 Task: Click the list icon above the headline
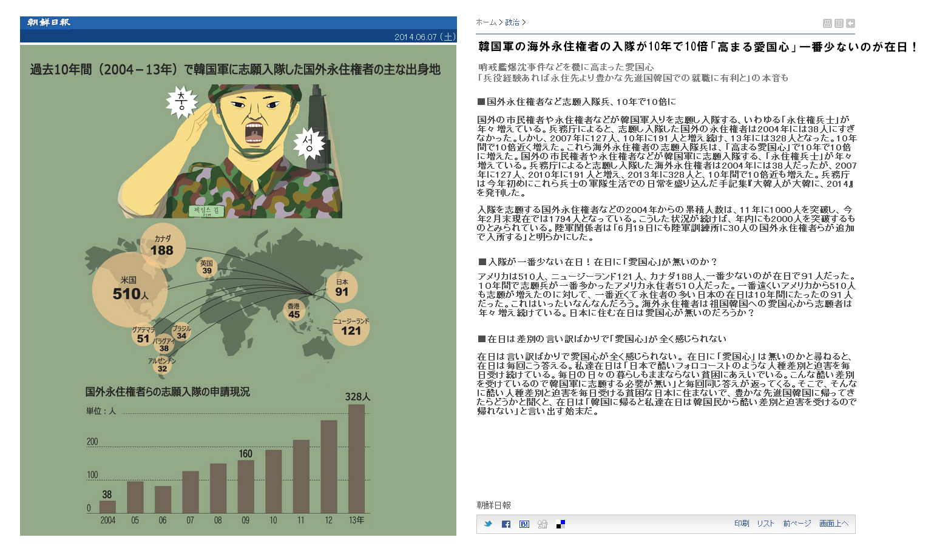point(839,23)
